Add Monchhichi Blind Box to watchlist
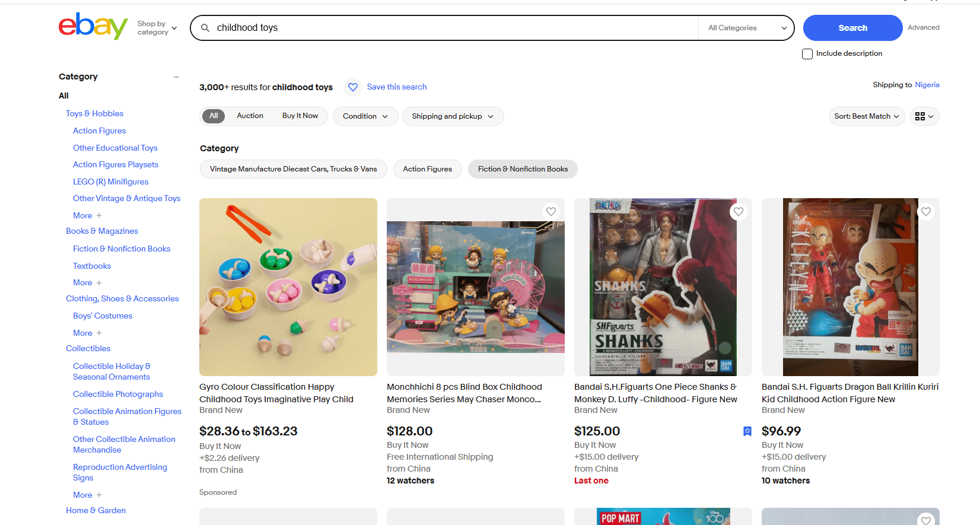 point(551,212)
